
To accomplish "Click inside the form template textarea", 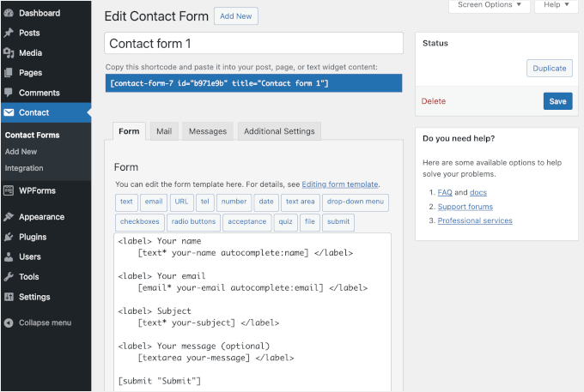I will coord(252,311).
